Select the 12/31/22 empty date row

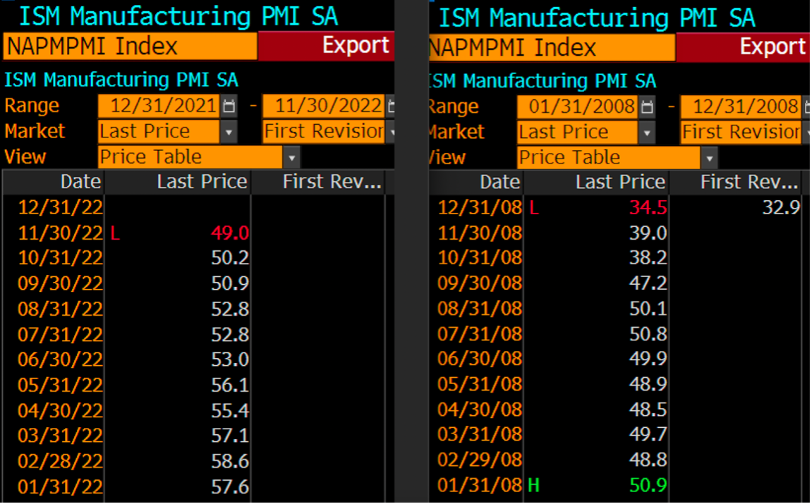coord(194,208)
